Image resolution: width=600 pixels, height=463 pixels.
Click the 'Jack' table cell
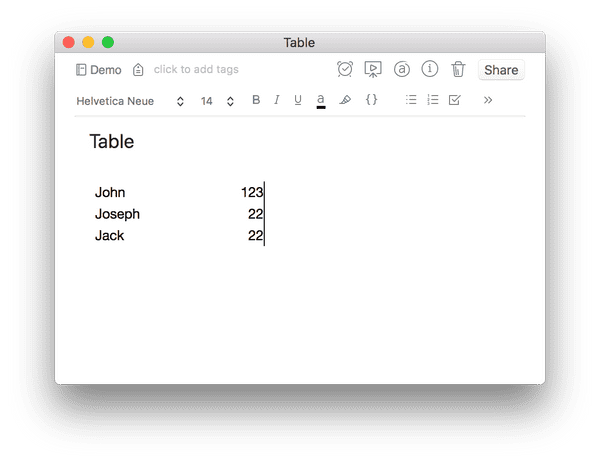[109, 235]
